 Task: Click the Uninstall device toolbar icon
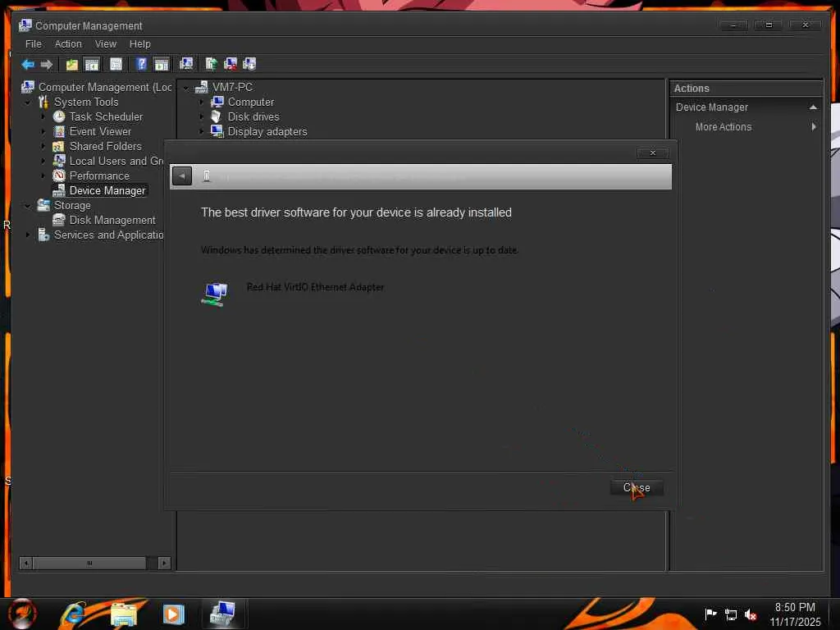231,64
